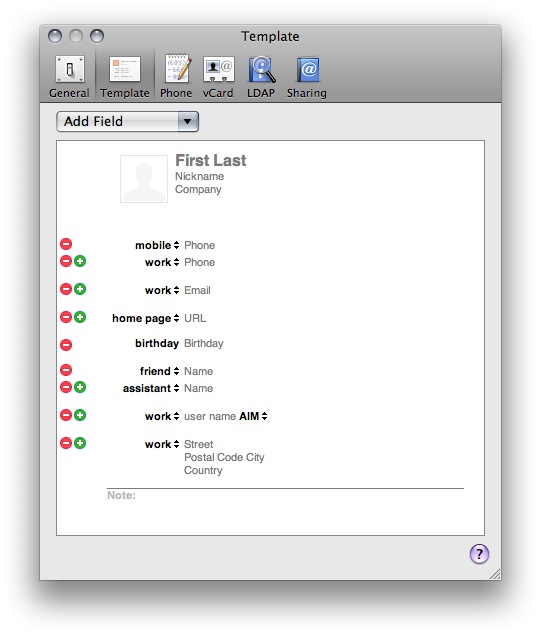Remove the birthday field
541x635 pixels.
coord(66,345)
